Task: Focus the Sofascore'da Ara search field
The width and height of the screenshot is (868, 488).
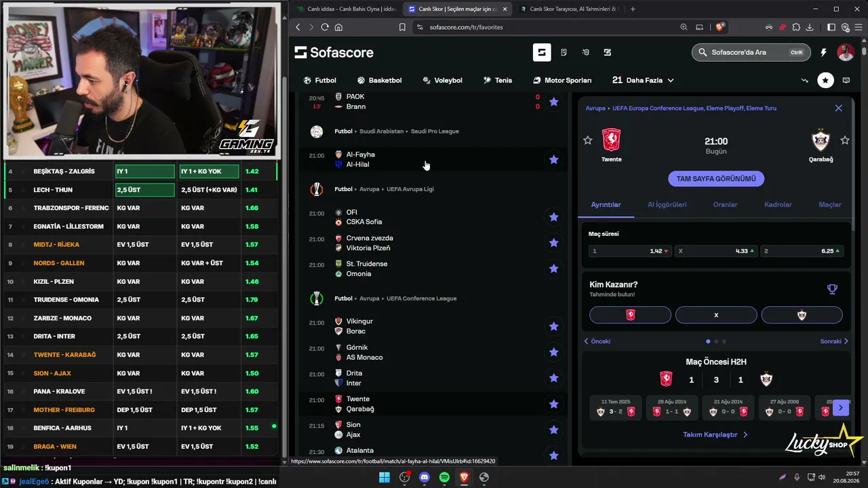Action: 751,52
